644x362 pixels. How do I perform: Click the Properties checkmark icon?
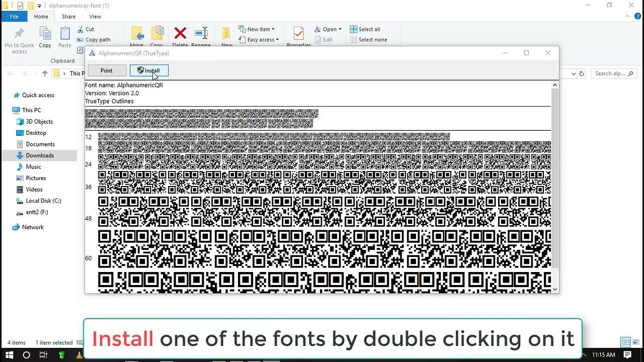298,33
